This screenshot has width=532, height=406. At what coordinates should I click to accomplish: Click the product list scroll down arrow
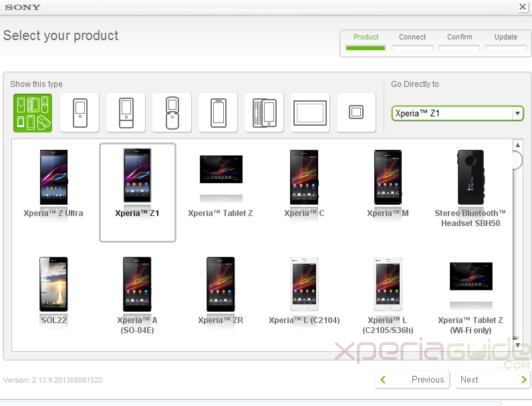coord(518,345)
